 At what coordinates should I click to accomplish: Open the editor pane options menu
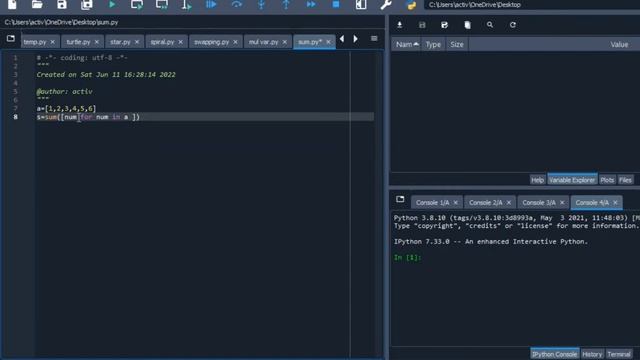pos(374,39)
